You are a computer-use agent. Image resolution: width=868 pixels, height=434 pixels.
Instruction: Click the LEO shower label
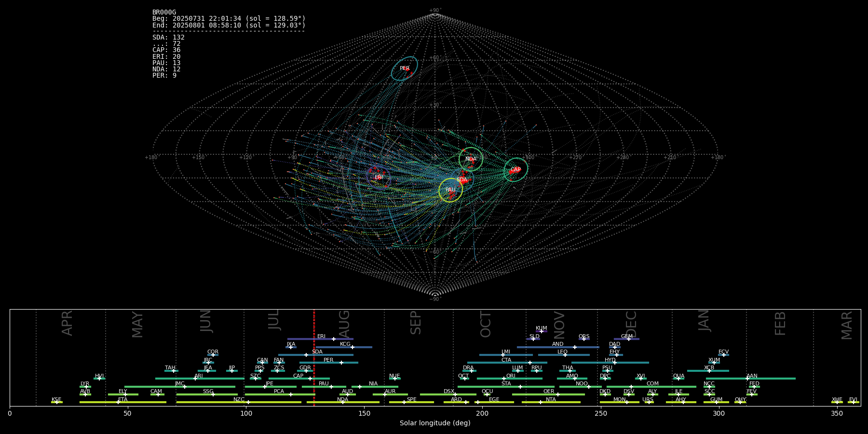[x=563, y=352]
